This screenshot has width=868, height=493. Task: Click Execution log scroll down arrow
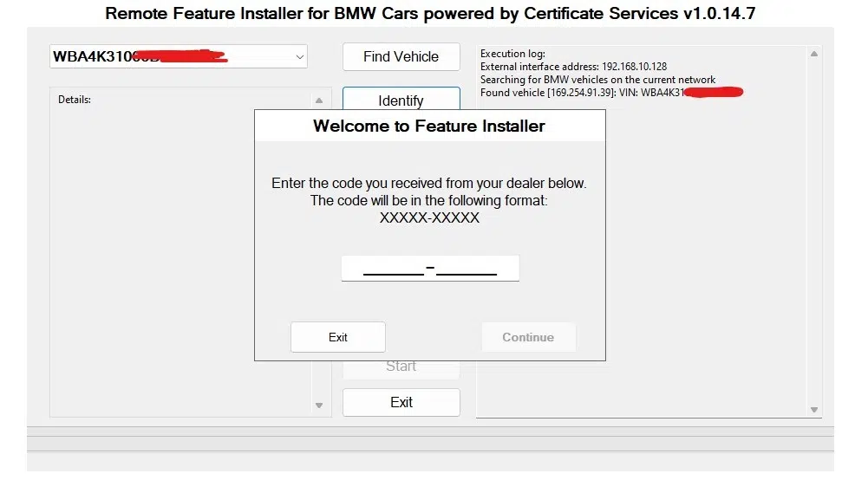[813, 410]
